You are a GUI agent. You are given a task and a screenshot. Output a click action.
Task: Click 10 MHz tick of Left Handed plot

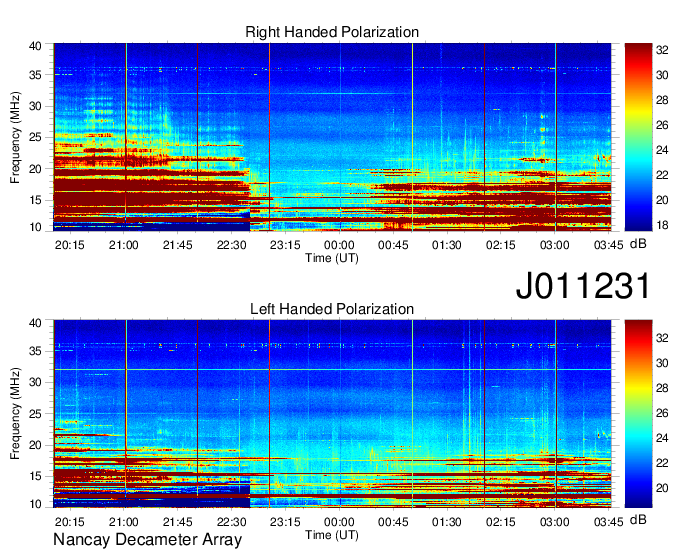tap(35, 504)
